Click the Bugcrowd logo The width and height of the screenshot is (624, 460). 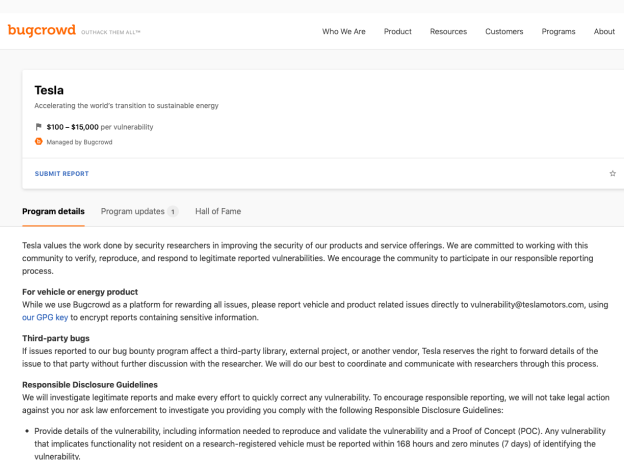click(41, 31)
